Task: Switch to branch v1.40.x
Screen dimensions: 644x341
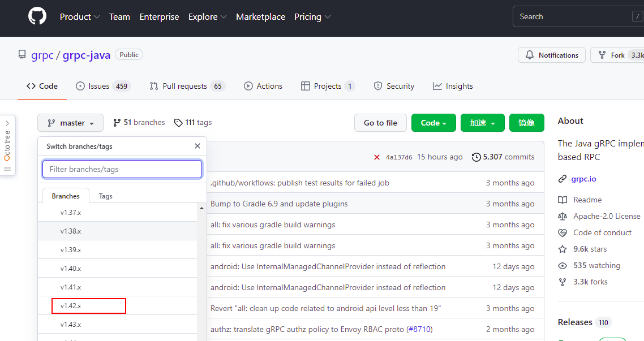Action: (x=118, y=269)
